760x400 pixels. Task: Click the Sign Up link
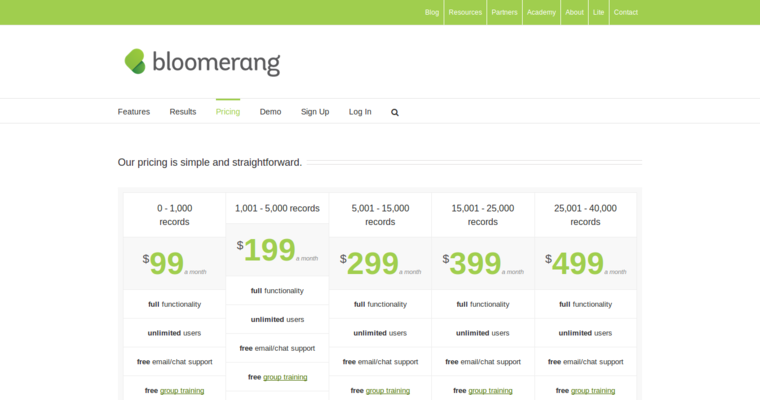pos(315,112)
